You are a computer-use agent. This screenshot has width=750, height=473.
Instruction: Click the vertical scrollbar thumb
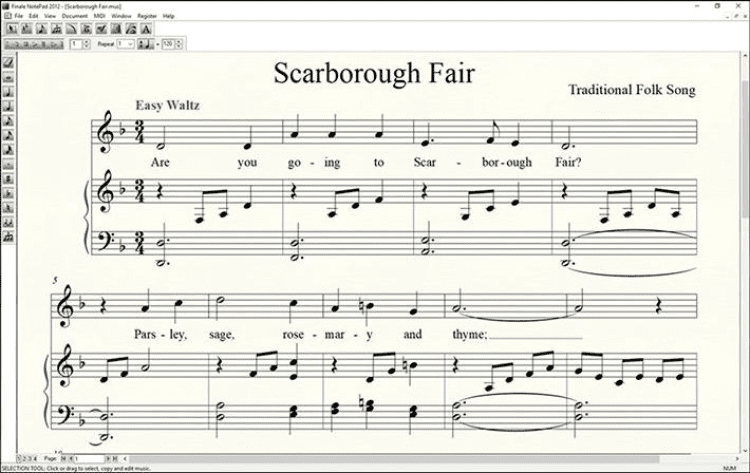[745, 148]
